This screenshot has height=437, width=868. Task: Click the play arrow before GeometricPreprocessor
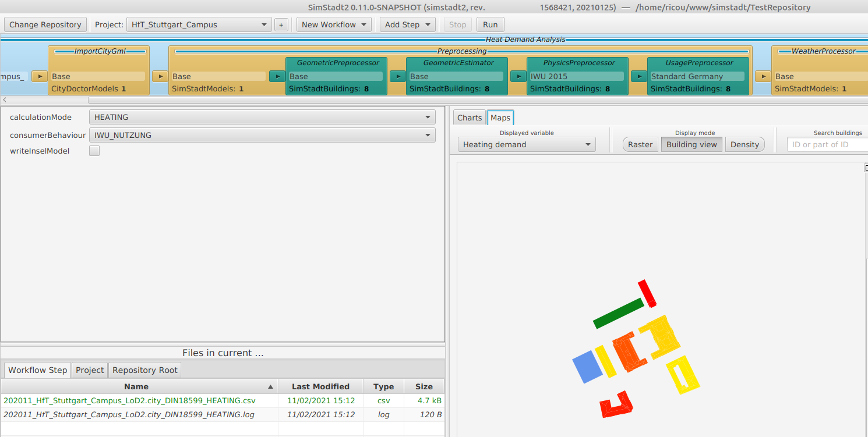[277, 76]
